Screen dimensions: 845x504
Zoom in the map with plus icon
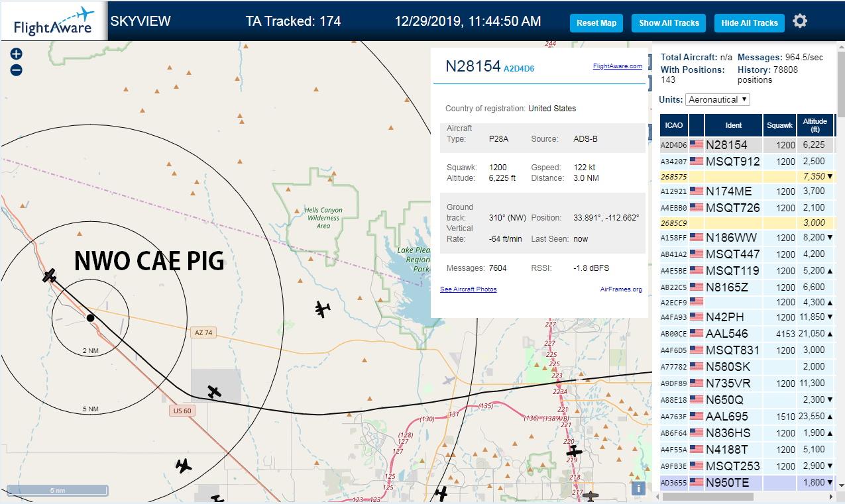pyautogui.click(x=17, y=54)
